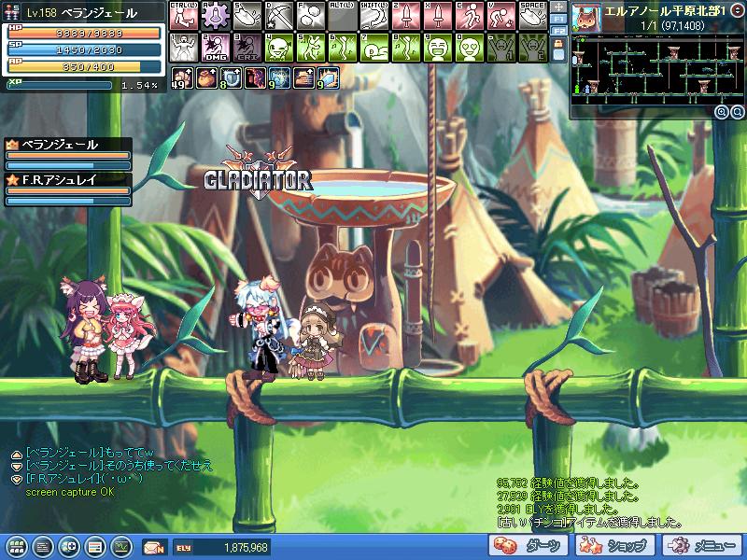747x560 pixels.
Task: Zoom in the minimap
Action: pos(722,113)
